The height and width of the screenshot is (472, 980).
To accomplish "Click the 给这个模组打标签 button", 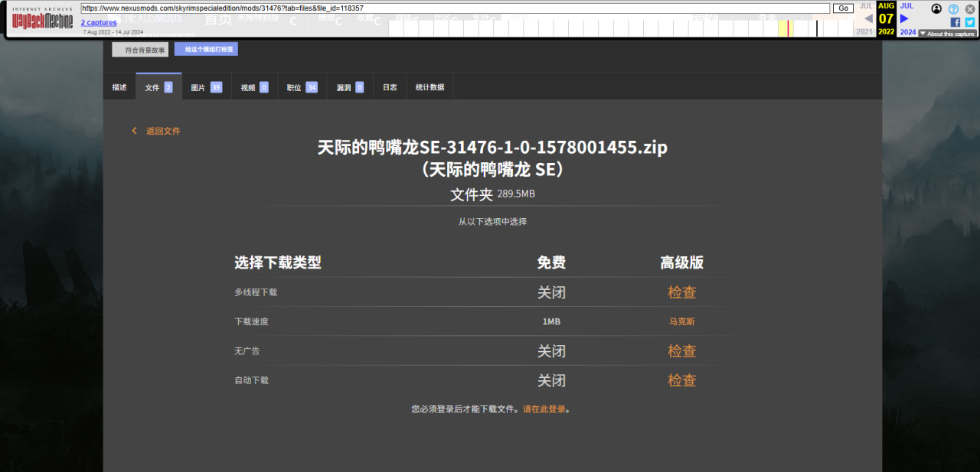I will [206, 49].
